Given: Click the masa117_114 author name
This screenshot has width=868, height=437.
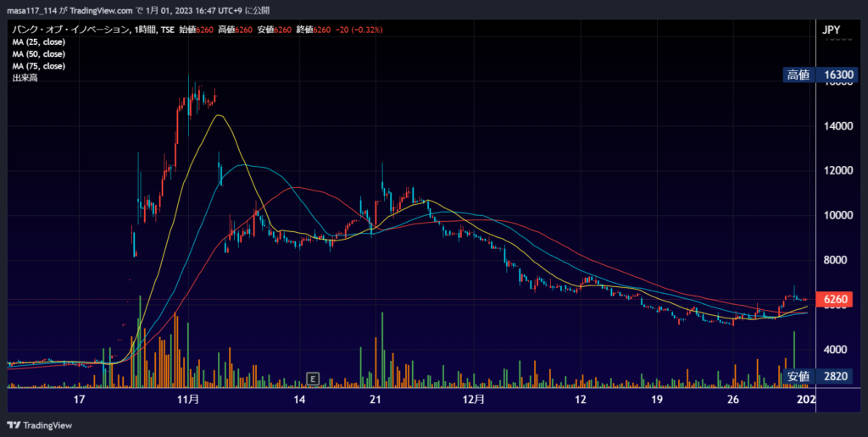Looking at the screenshot, I should coord(31,10).
